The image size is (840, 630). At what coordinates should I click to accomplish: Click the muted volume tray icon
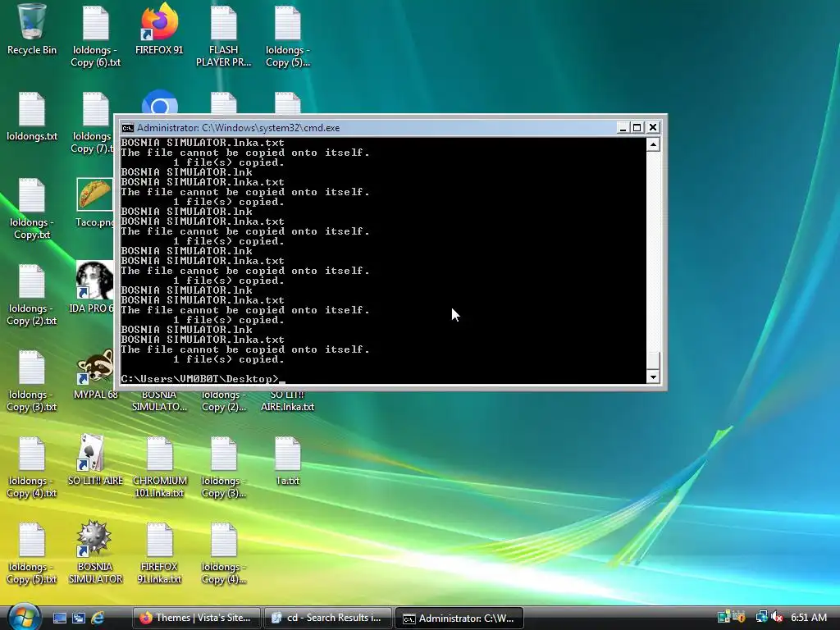click(778, 617)
